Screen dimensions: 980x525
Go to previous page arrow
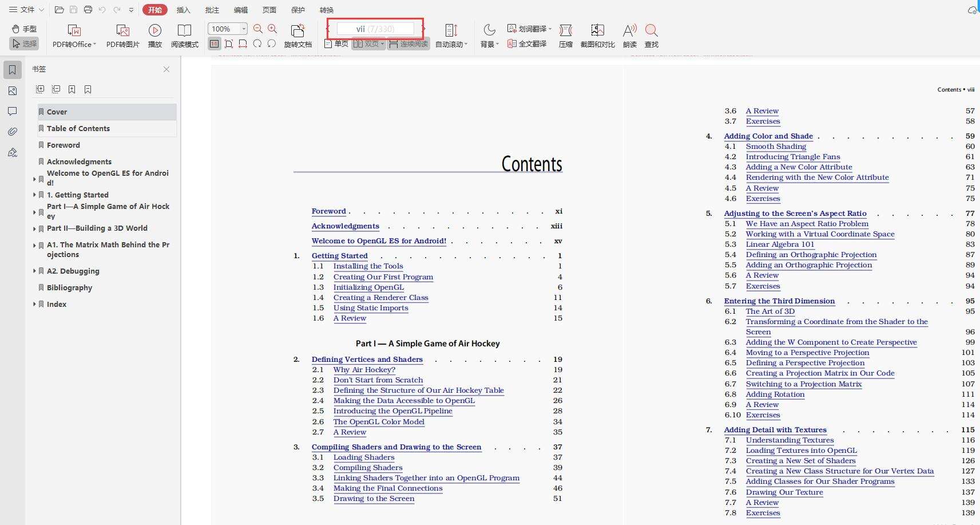pyautogui.click(x=328, y=29)
